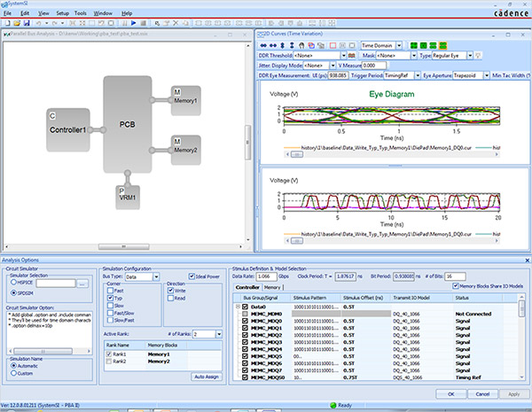
Task: Click horizontal zoom-in arrows in 2D Curves
Action: pyautogui.click(x=263, y=45)
